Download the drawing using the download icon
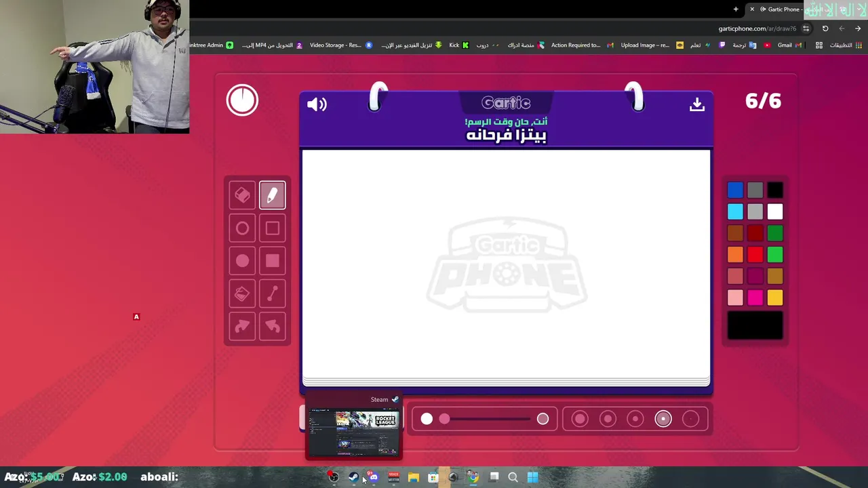The height and width of the screenshot is (488, 868). 697,104
